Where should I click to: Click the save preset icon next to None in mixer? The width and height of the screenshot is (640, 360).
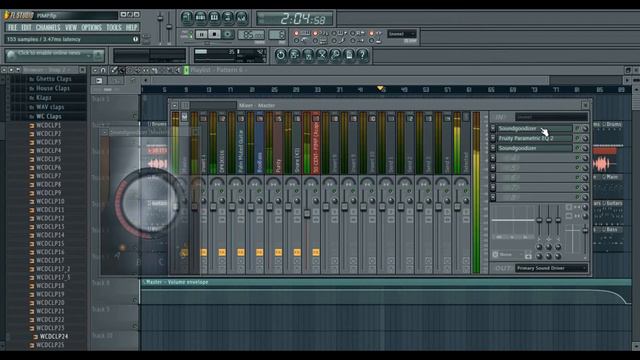pos(528,256)
